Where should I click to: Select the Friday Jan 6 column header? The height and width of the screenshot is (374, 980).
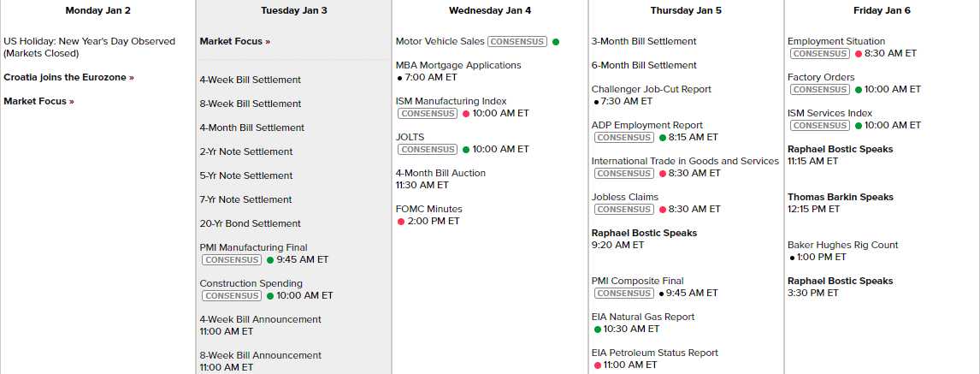882,10
